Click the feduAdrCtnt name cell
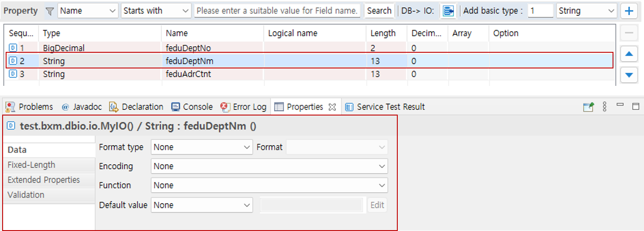This screenshot has height=231, width=644. tap(212, 74)
